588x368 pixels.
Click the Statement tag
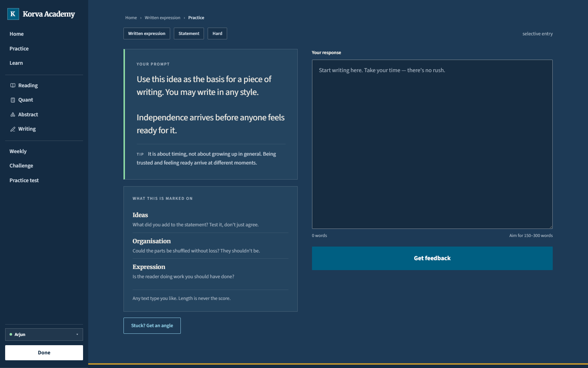(x=189, y=33)
